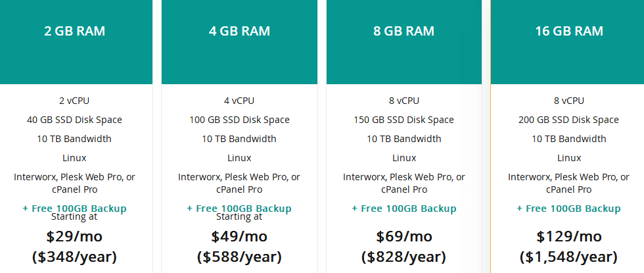Click the ($588/year) yearly price
The width and height of the screenshot is (644, 273).
239,257
